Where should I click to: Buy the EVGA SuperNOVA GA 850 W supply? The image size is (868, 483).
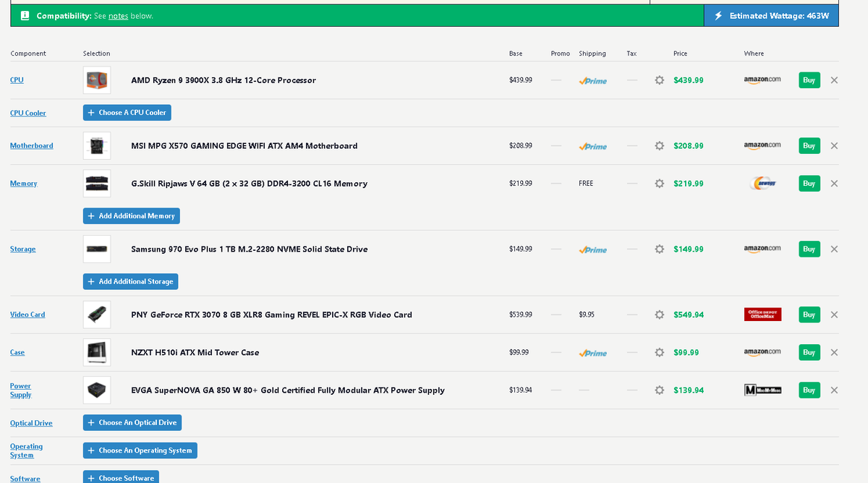tap(809, 390)
